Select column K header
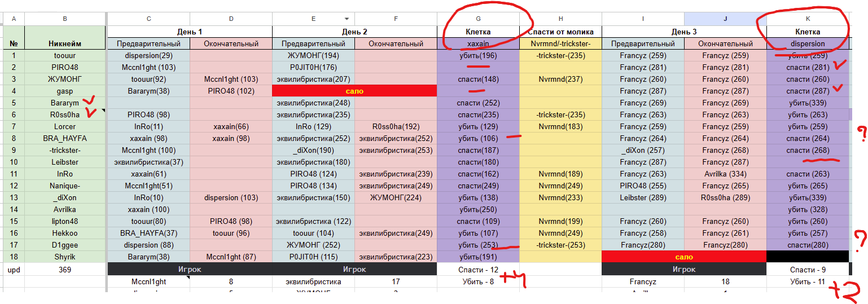 click(x=807, y=19)
